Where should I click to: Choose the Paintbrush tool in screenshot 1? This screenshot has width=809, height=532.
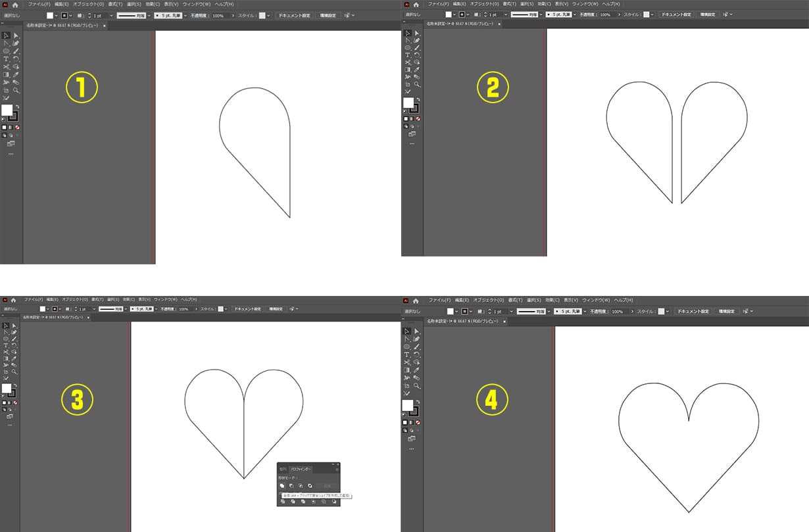[16, 51]
